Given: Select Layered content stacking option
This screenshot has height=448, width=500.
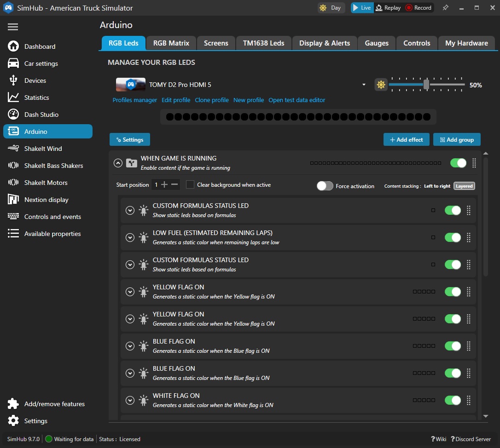Looking at the screenshot, I should pyautogui.click(x=464, y=186).
